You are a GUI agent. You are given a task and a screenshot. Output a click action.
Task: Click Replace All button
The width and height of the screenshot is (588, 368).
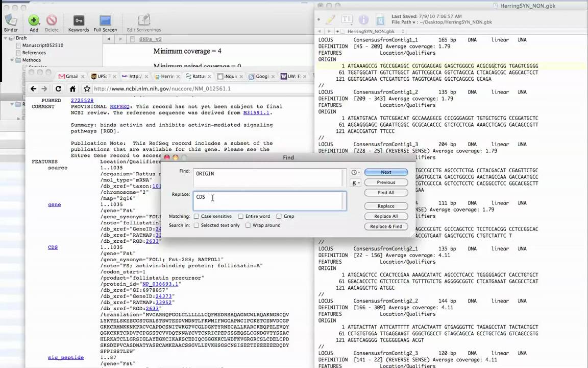[386, 216]
